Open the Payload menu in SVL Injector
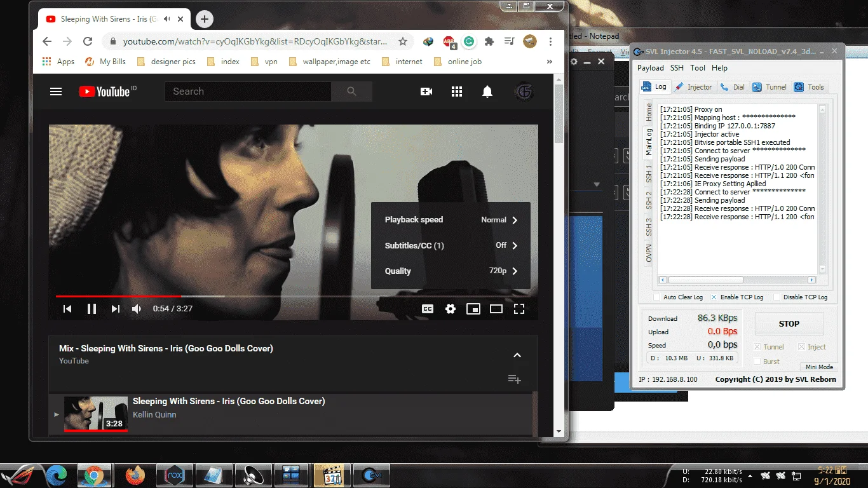Image resolution: width=868 pixels, height=488 pixels. (651, 68)
